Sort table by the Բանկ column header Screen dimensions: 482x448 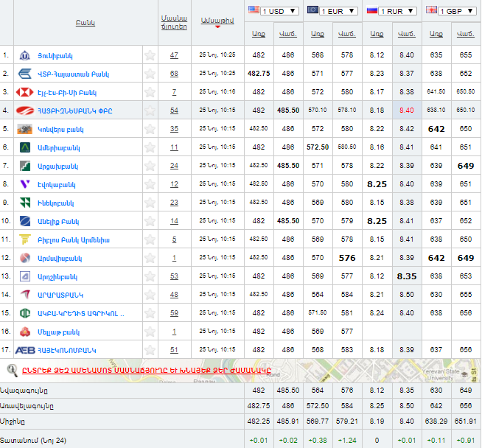[x=85, y=22]
